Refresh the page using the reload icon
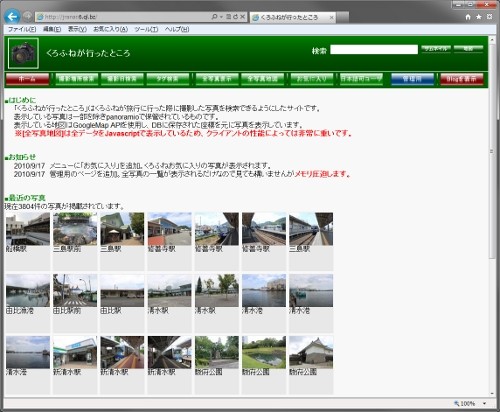500x412 pixels. coord(236,17)
